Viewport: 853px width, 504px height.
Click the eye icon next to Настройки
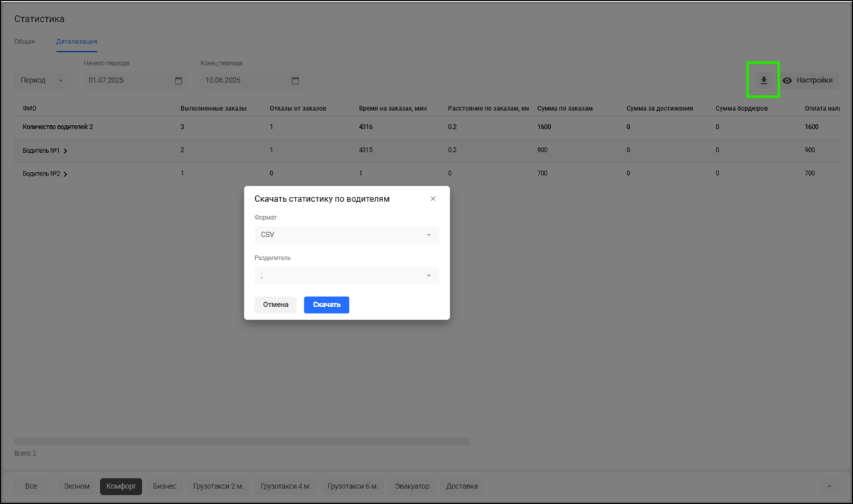point(787,80)
